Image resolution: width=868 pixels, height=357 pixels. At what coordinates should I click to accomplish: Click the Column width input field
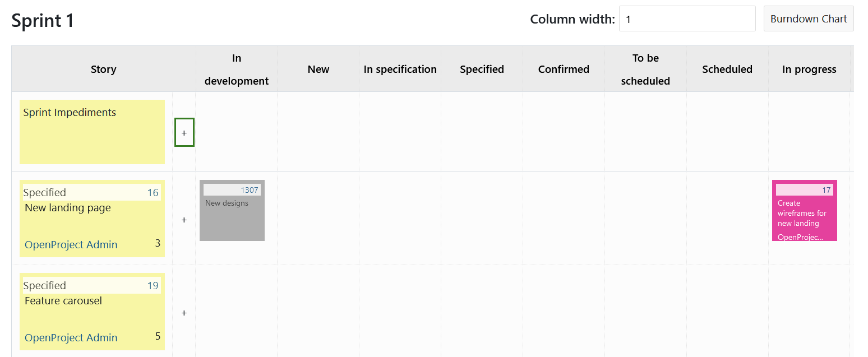click(x=686, y=18)
